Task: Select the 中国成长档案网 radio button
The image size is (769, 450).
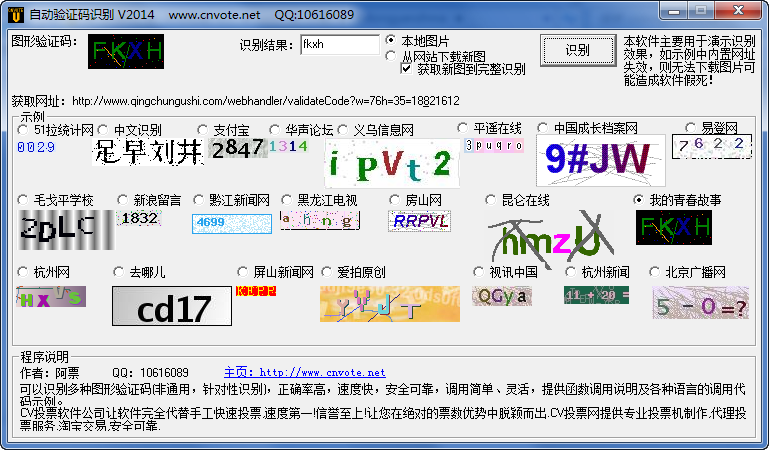Action: click(x=543, y=128)
